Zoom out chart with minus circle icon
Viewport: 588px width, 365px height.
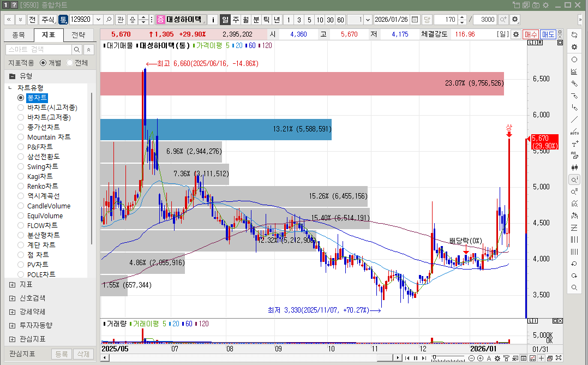(471, 358)
